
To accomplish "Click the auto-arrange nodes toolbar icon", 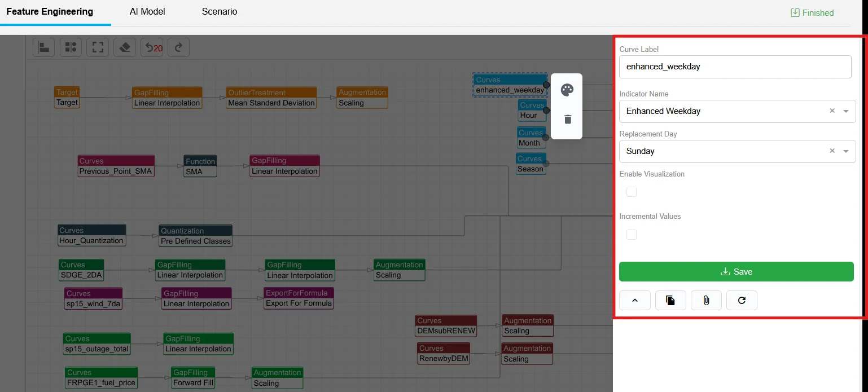I will tap(71, 47).
